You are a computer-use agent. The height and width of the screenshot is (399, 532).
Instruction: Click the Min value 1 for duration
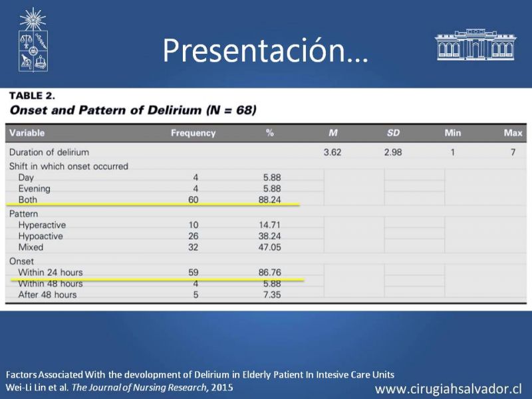(x=453, y=152)
